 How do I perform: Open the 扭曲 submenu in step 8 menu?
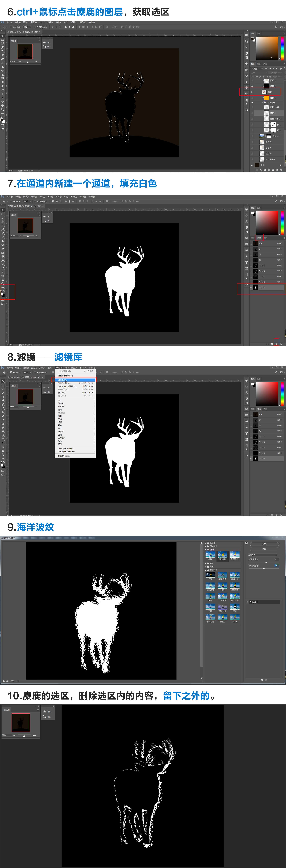point(75,416)
